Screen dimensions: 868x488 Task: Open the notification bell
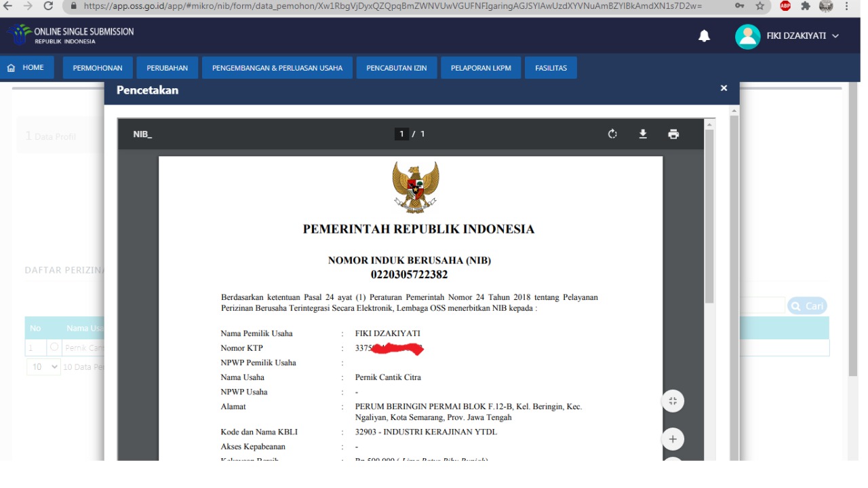(x=705, y=36)
